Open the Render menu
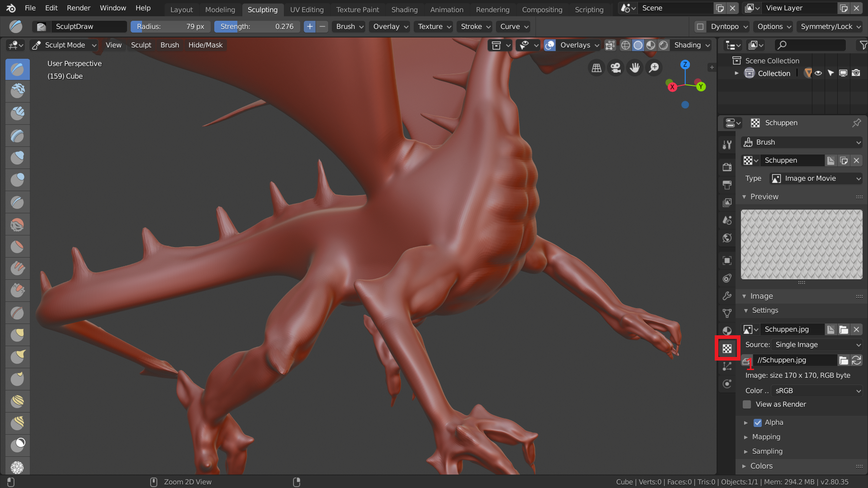This screenshot has height=488, width=868. (x=79, y=8)
